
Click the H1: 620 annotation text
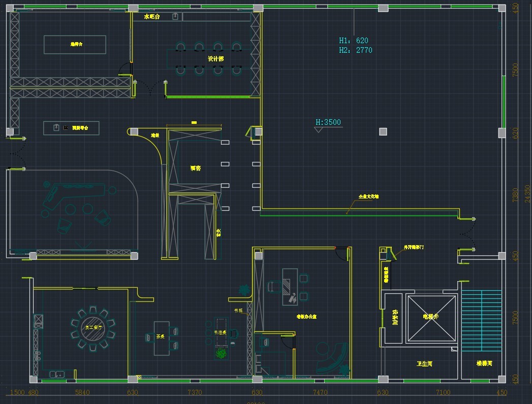click(354, 41)
